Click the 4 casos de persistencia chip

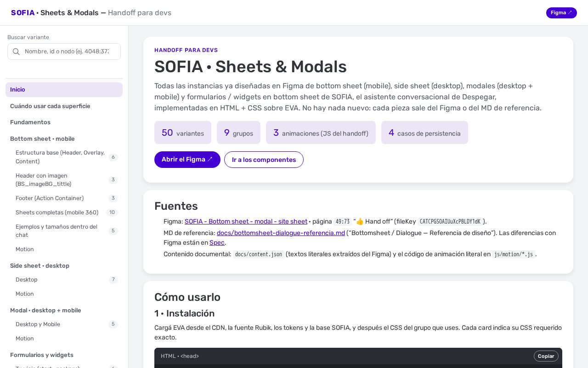coord(424,132)
